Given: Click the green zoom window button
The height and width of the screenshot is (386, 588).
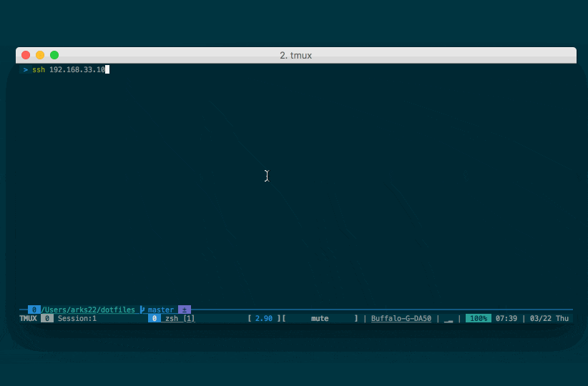Looking at the screenshot, I should pyautogui.click(x=54, y=55).
